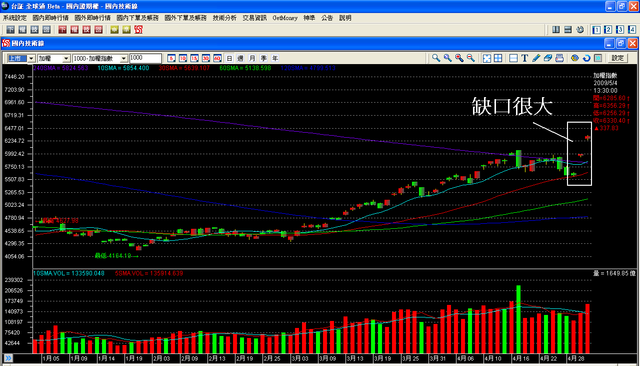Open the 技術分析 menu

coord(224,18)
